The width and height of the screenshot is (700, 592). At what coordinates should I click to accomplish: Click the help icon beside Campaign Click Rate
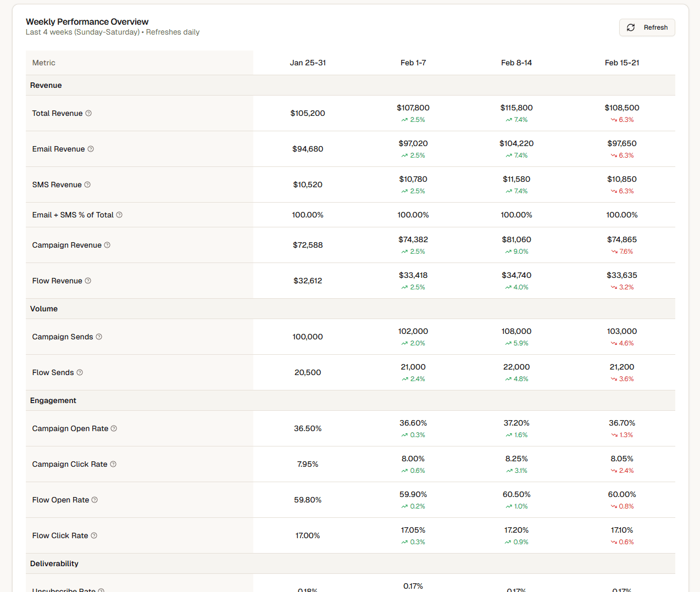point(113,464)
